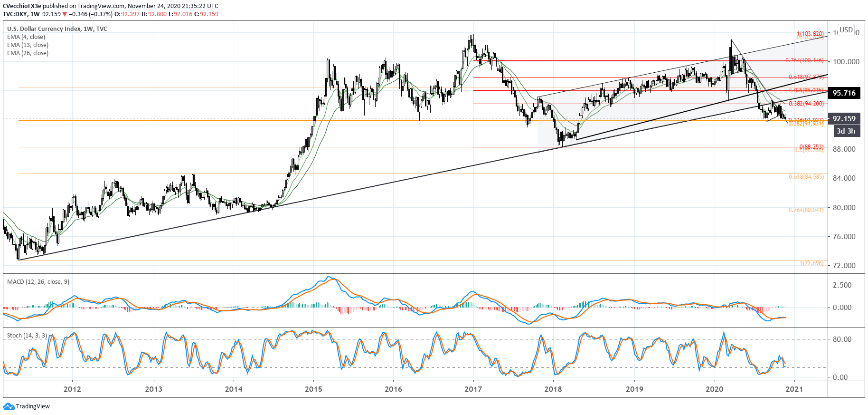Image resolution: width=868 pixels, height=415 pixels.
Task: Click the 88.000 price axis value
Action: (x=844, y=149)
